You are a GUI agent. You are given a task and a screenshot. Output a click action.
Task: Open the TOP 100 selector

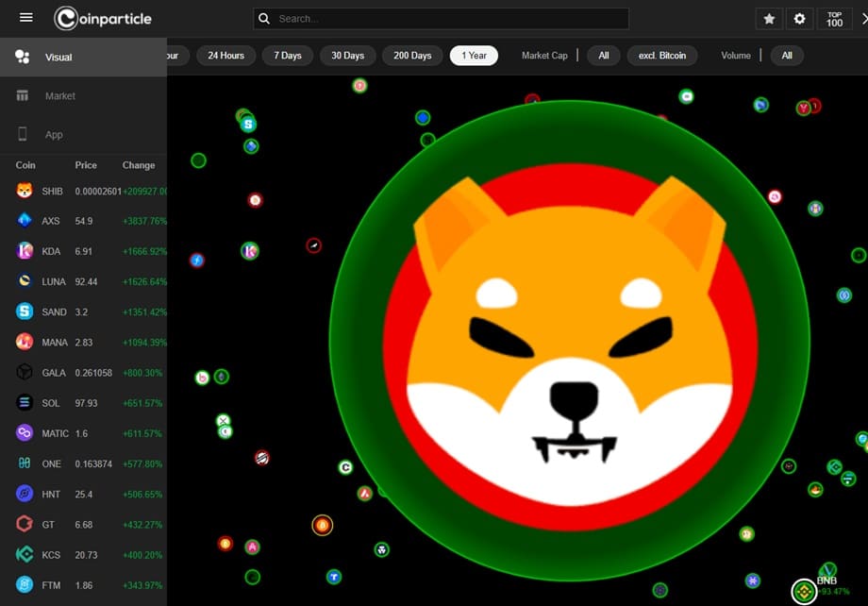[x=834, y=19]
